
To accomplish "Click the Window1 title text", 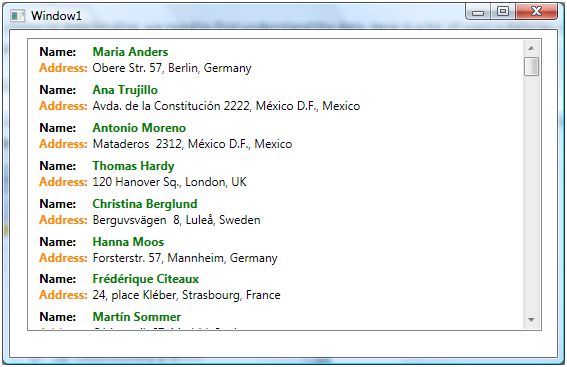I will click(56, 16).
